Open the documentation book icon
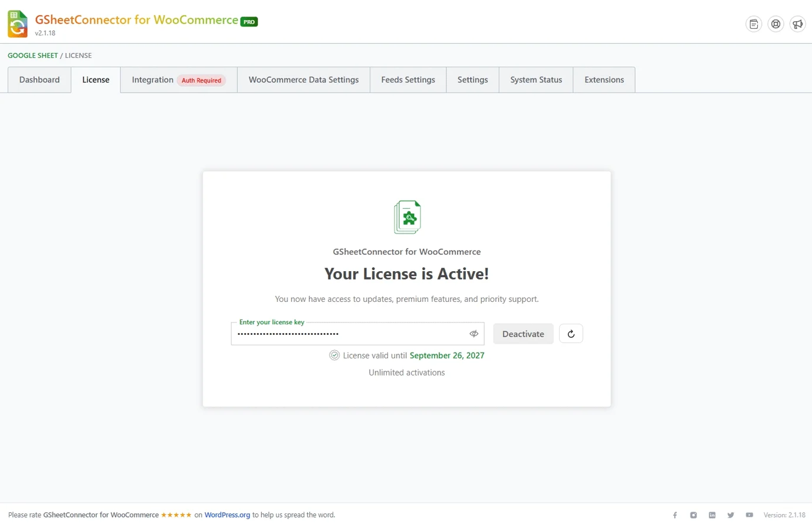812x527 pixels. click(754, 24)
